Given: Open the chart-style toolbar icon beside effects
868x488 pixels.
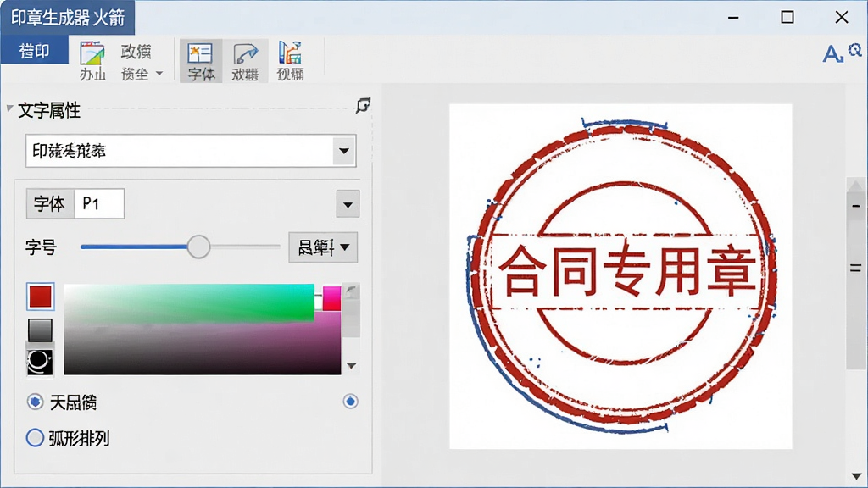Looking at the screenshot, I should click(x=290, y=61).
